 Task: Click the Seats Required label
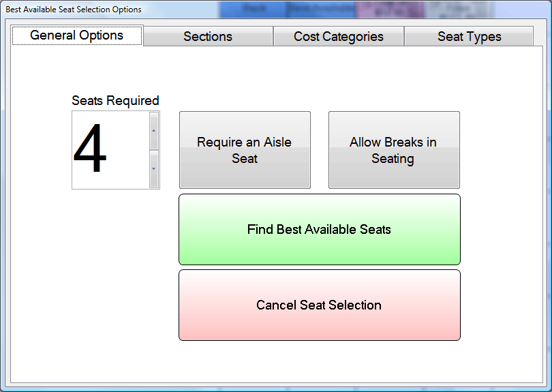point(115,100)
